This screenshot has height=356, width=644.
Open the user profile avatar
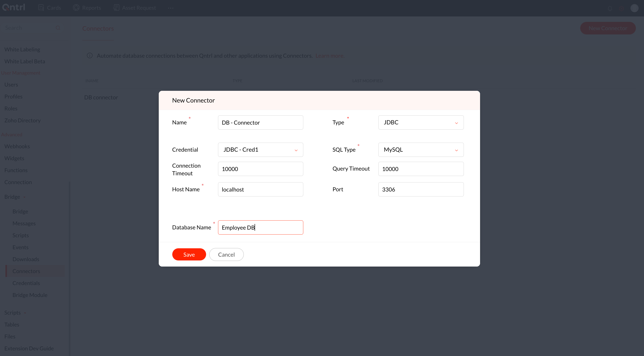click(x=634, y=8)
